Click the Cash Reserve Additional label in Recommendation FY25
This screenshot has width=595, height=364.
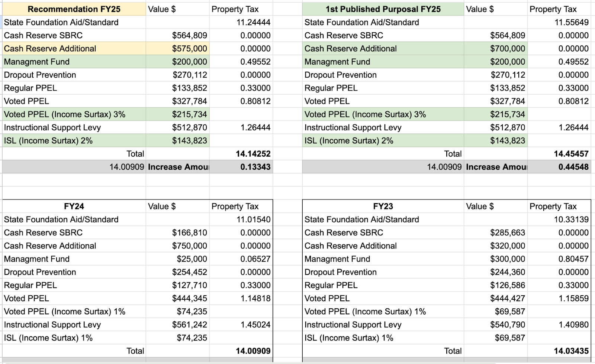click(x=50, y=48)
